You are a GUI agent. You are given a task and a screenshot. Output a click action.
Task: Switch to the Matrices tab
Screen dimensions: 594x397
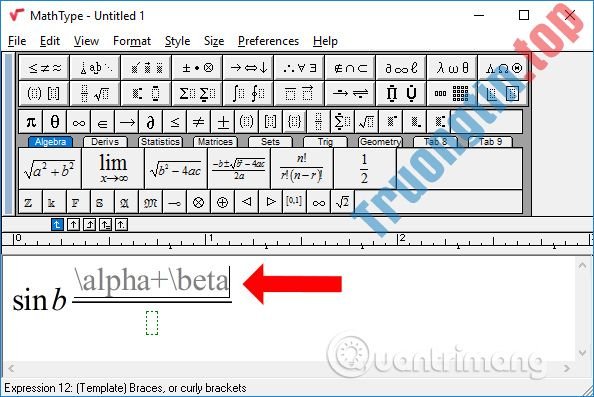click(215, 142)
